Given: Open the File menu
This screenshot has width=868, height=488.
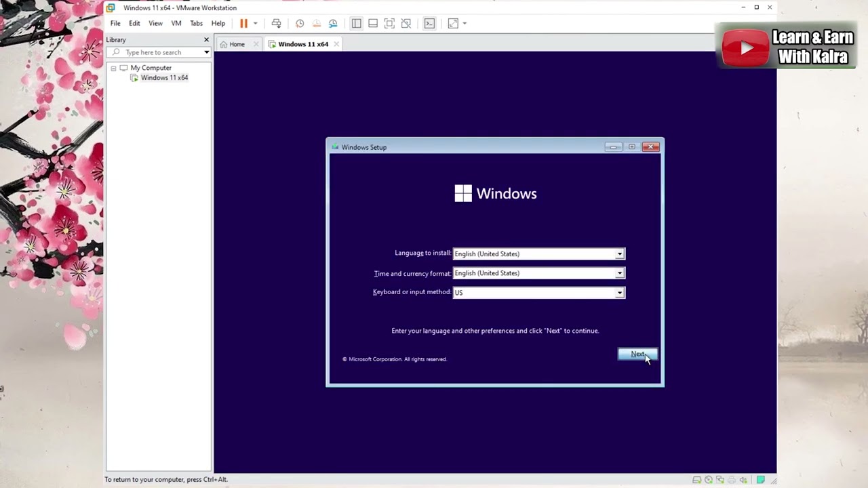Looking at the screenshot, I should tap(115, 23).
